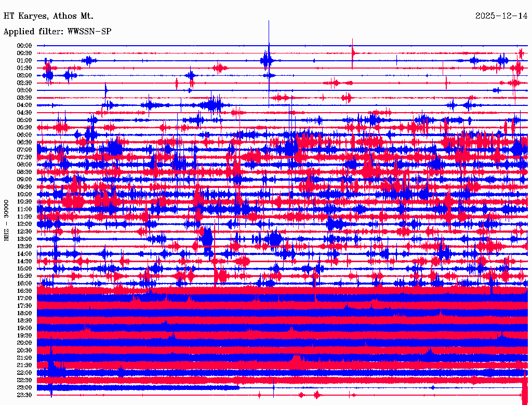Click the 03:30 time label
532x405 pixels.
click(x=24, y=98)
